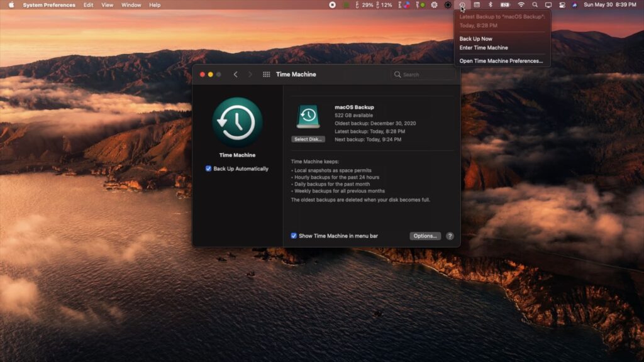This screenshot has height=362, width=644.
Task: Open the Edit menu
Action: tap(88, 5)
